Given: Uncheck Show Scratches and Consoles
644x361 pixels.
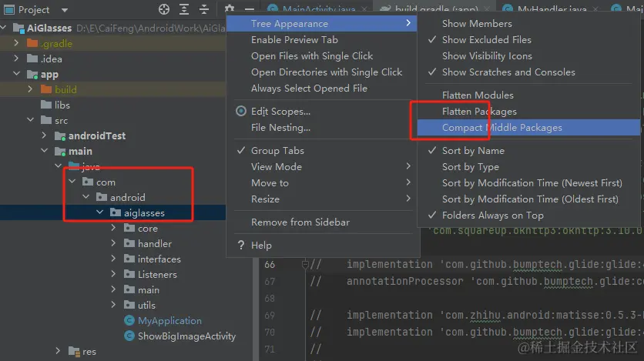Looking at the screenshot, I should [x=508, y=72].
